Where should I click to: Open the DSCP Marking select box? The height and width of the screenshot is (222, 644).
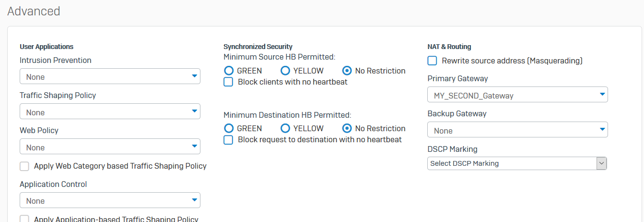pyautogui.click(x=511, y=163)
